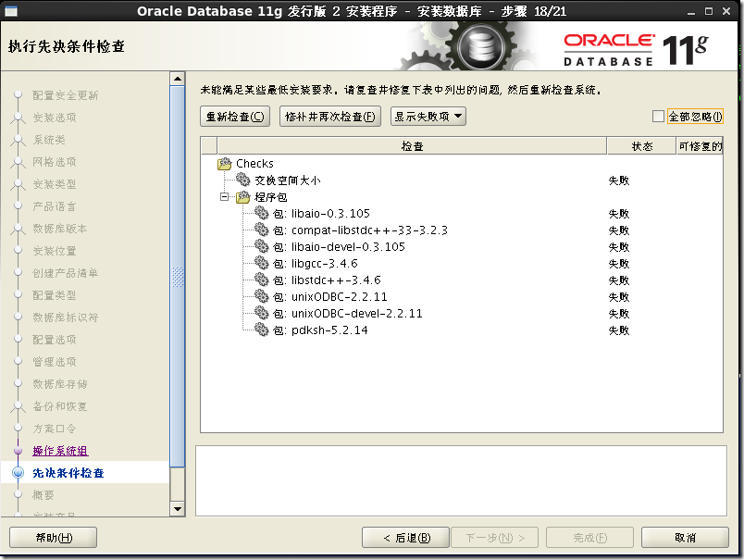Click the 状态 column header
The width and height of the screenshot is (744, 560).
641,146
